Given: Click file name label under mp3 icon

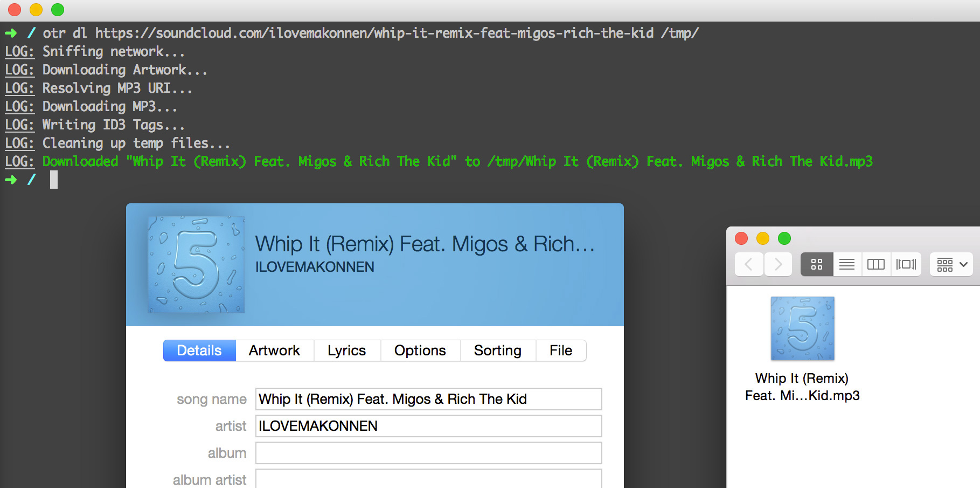Looking at the screenshot, I should [x=802, y=387].
